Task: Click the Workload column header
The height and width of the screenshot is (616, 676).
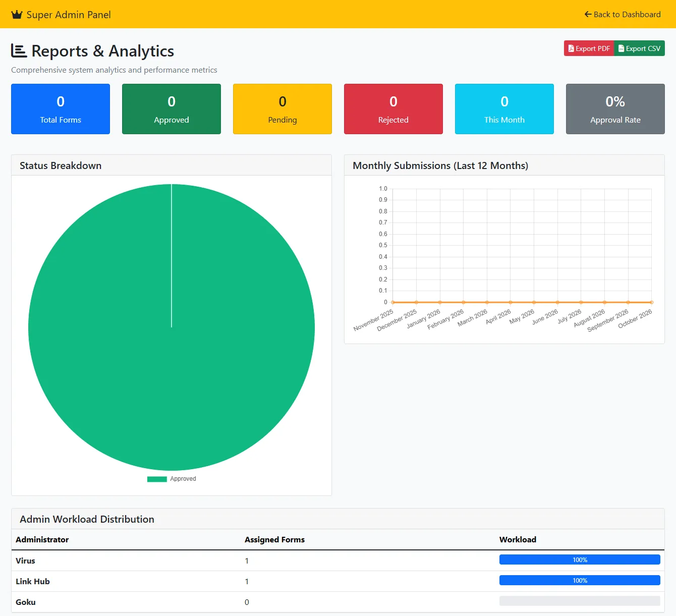Action: [518, 539]
